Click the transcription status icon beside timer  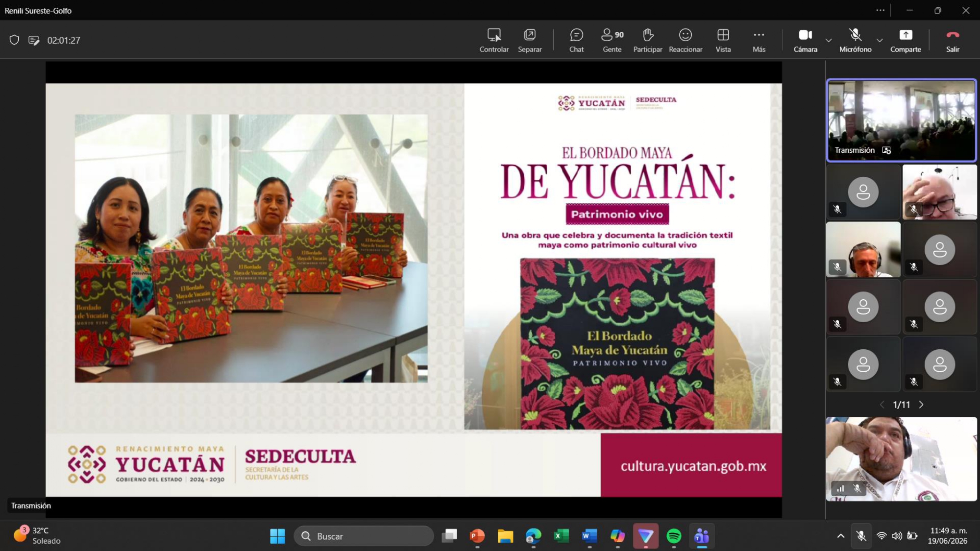pyautogui.click(x=34, y=40)
